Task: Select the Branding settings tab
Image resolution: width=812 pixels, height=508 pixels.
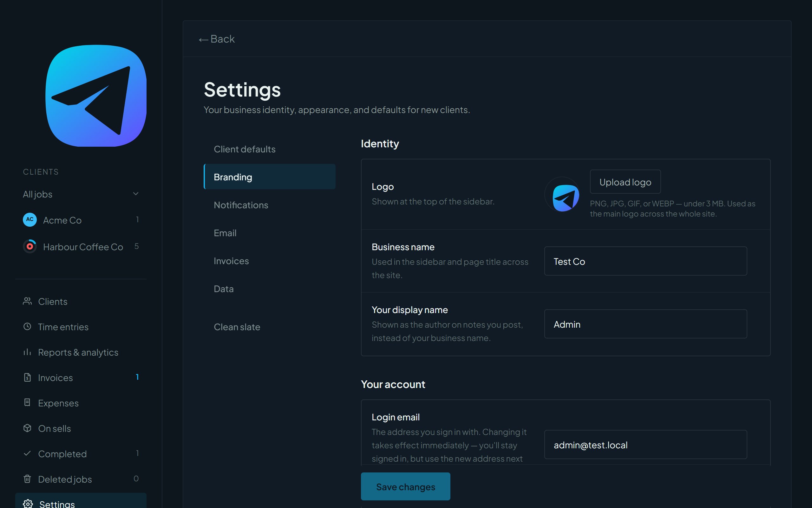Action: (x=269, y=177)
